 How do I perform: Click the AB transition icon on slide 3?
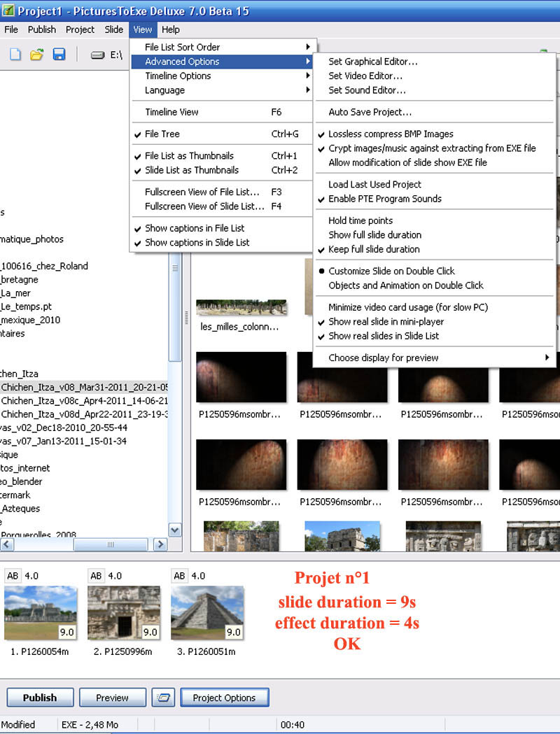[x=179, y=576]
